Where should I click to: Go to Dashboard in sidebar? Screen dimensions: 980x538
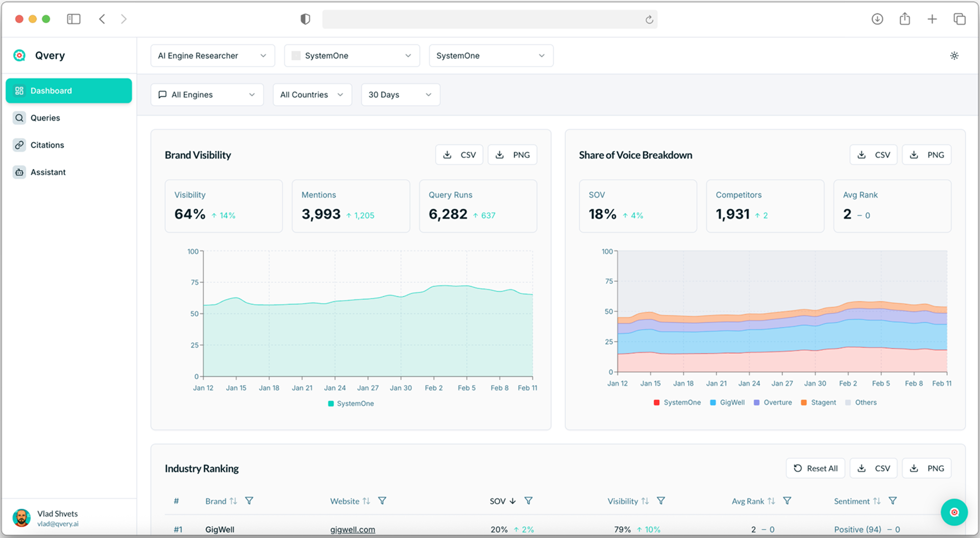pos(69,91)
